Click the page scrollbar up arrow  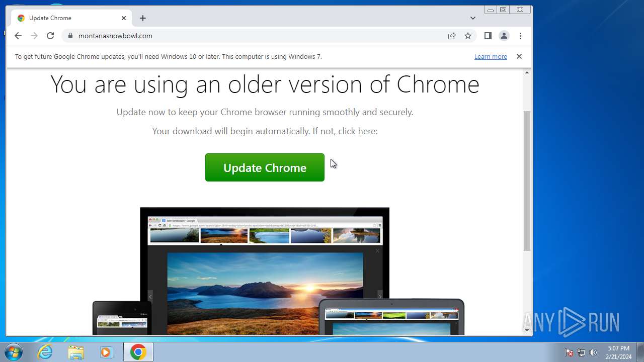527,73
